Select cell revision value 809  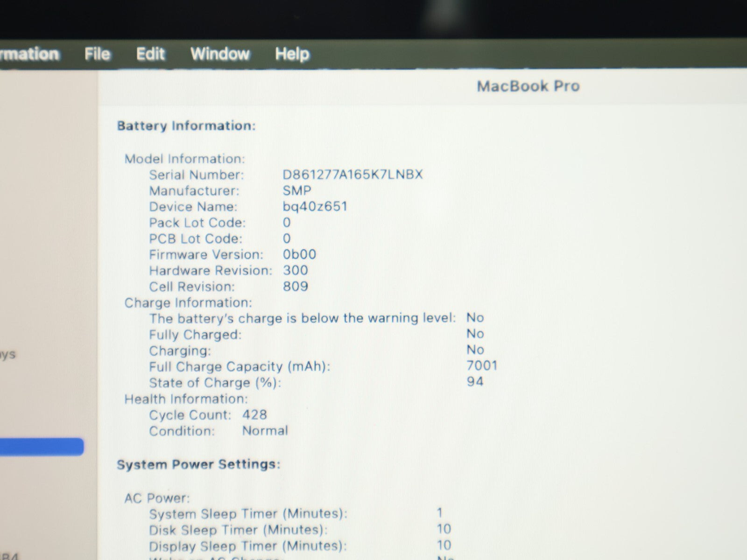[x=295, y=286]
